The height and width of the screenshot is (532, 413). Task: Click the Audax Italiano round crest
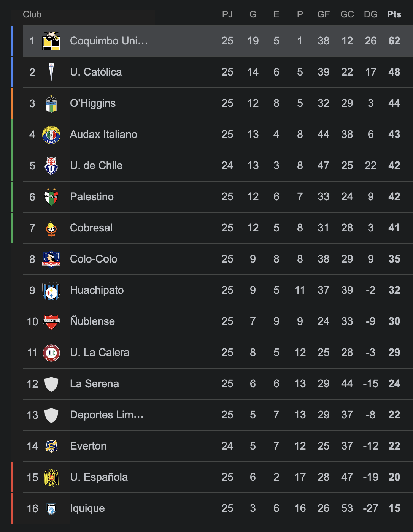[51, 135]
